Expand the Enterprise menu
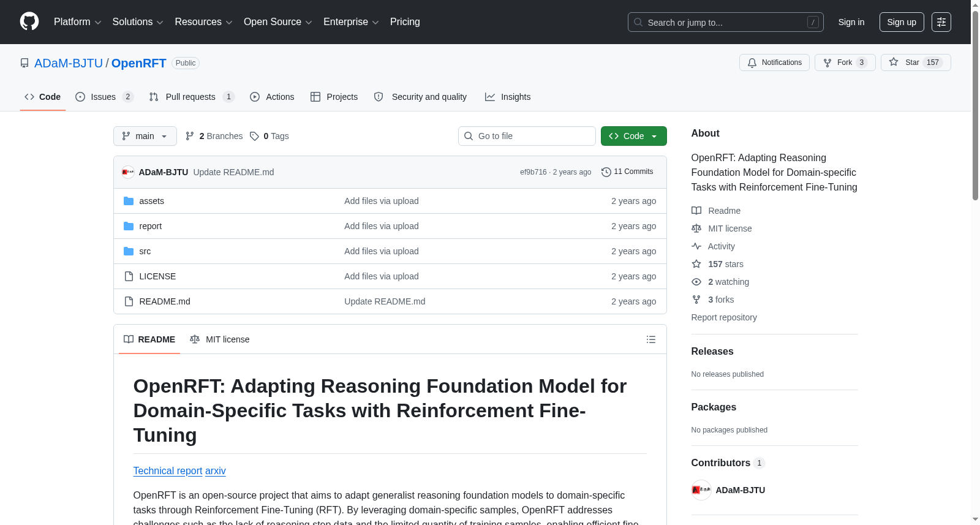Screen dimensions: 980x525 pyautogui.click(x=351, y=22)
